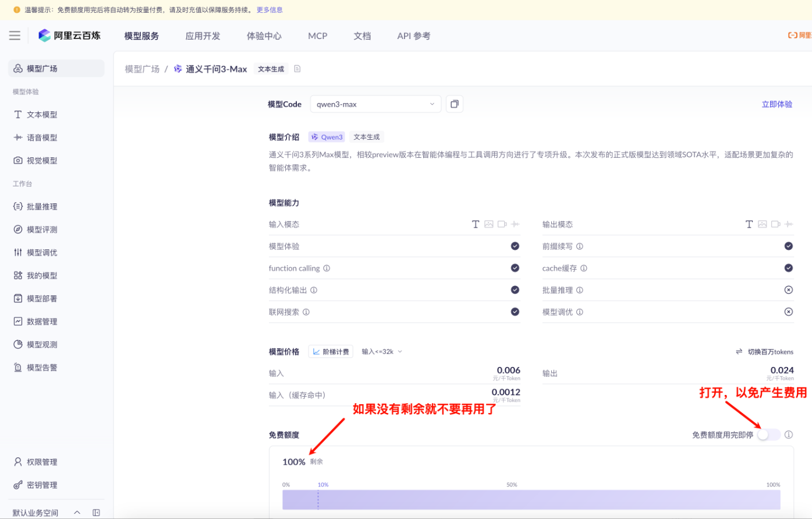Click the cross icon in the 批量推理 row
Screen dimensions: 812x519
tap(789, 290)
